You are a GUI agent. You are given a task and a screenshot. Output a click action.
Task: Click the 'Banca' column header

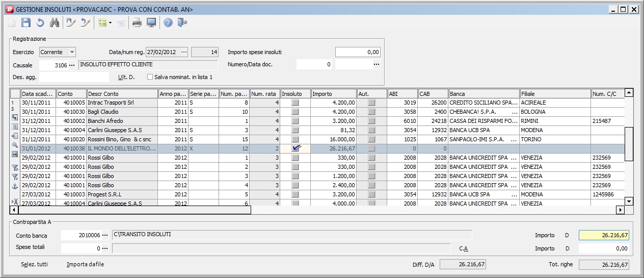coord(484,93)
